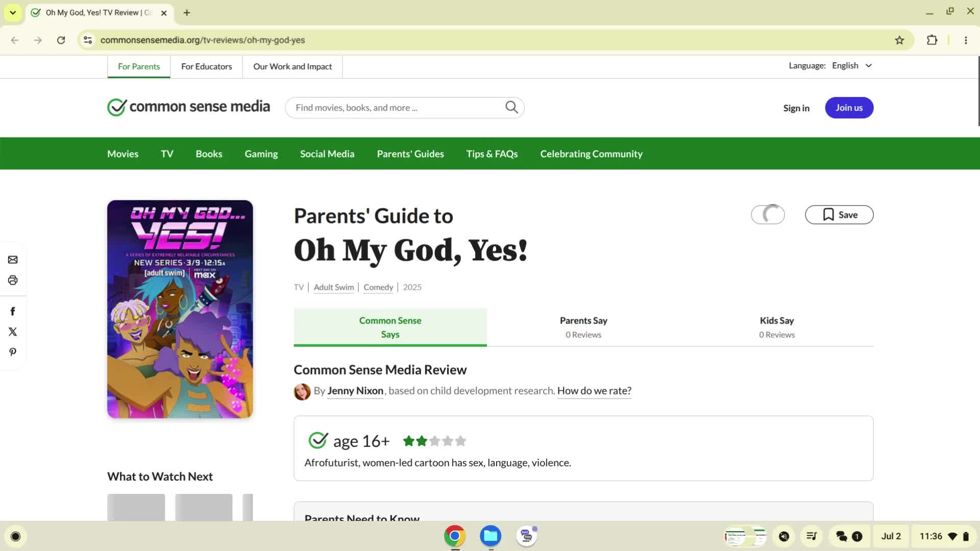Viewport: 980px width, 551px height.
Task: Select Our Work and Impact tab
Action: (x=292, y=67)
